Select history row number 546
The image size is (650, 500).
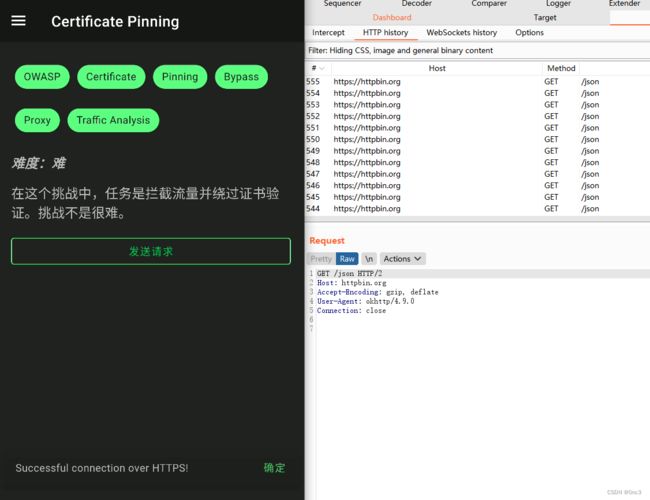tap(478, 186)
